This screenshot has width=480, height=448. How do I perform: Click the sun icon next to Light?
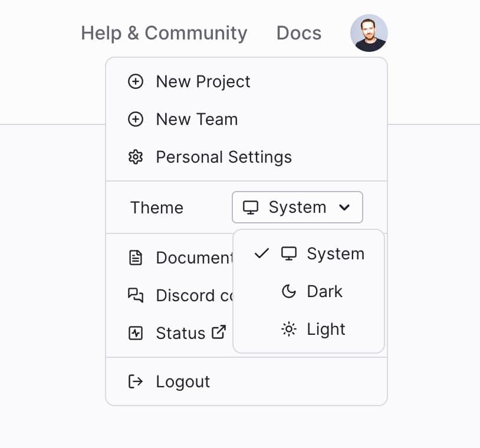tap(288, 329)
